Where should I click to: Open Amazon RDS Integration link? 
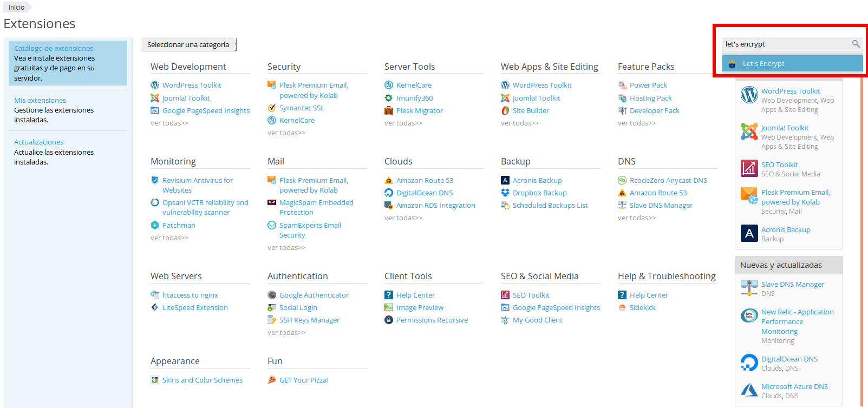436,205
